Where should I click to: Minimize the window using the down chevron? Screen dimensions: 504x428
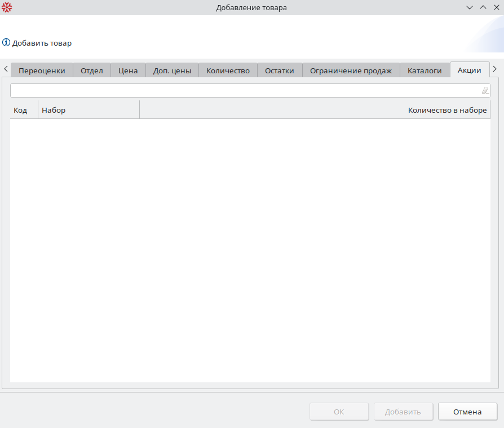(x=469, y=7)
